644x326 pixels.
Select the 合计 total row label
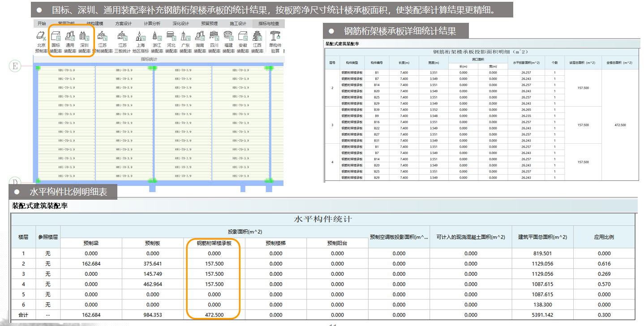click(23, 315)
